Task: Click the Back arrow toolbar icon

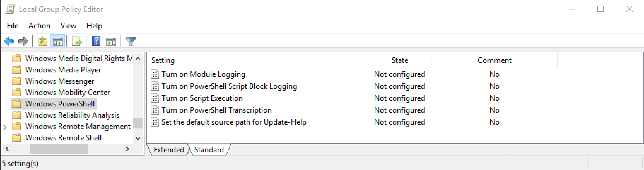Action: tap(9, 41)
